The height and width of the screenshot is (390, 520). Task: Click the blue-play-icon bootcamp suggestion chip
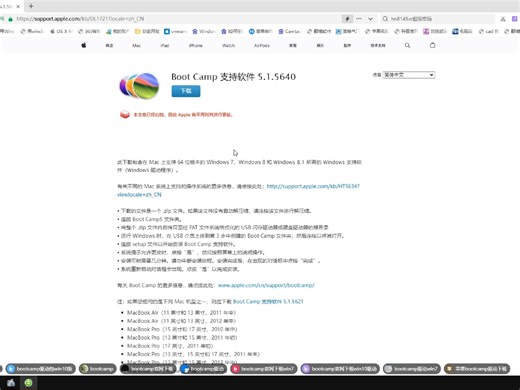tap(41, 369)
